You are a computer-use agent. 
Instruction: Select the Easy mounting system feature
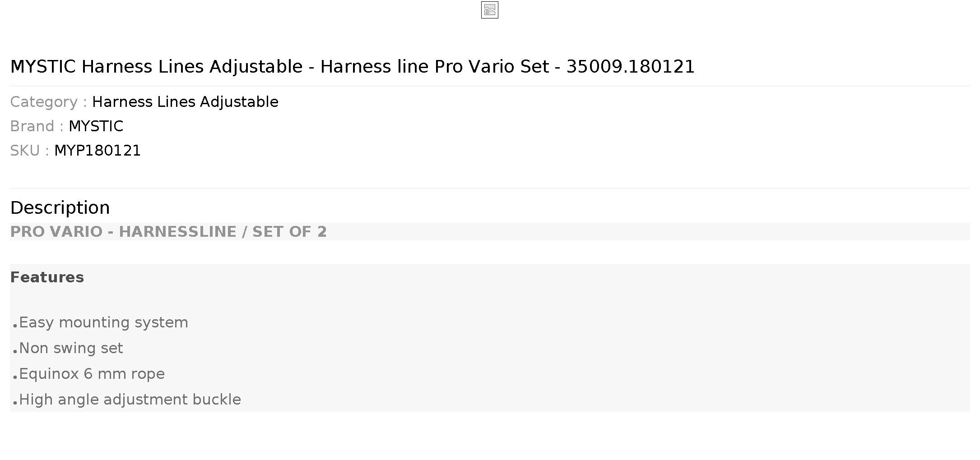[x=103, y=323]
